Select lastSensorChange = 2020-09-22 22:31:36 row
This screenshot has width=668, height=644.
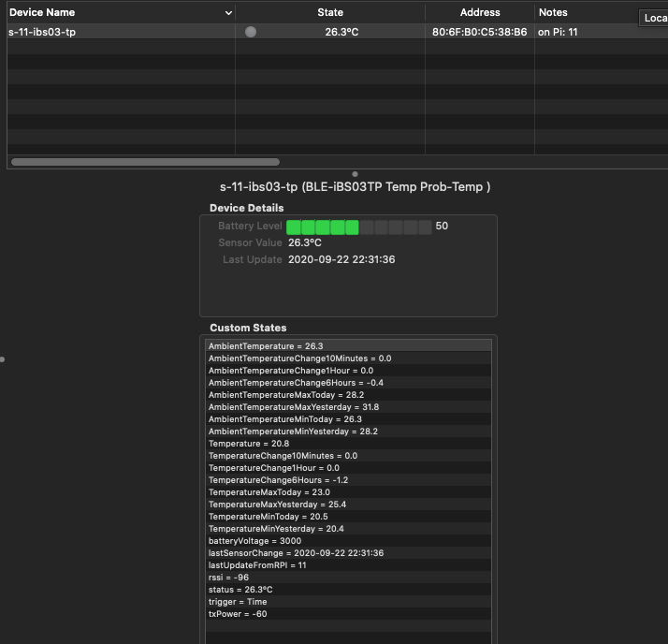tap(348, 552)
